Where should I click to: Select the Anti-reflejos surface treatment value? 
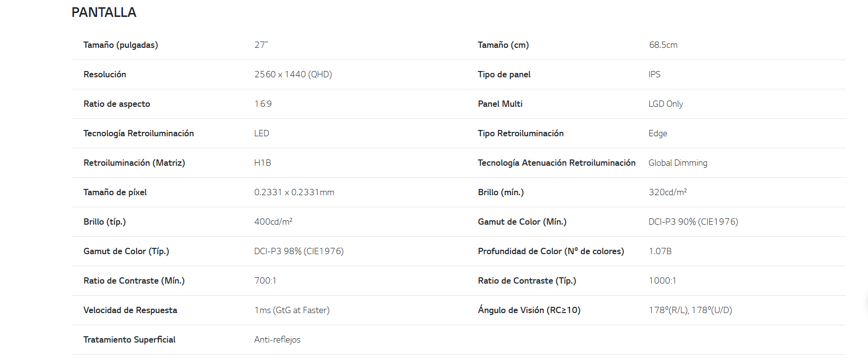point(277,340)
